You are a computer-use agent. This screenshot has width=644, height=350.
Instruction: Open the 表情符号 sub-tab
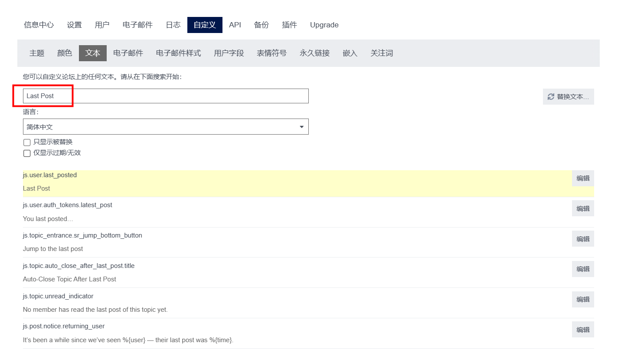click(271, 53)
